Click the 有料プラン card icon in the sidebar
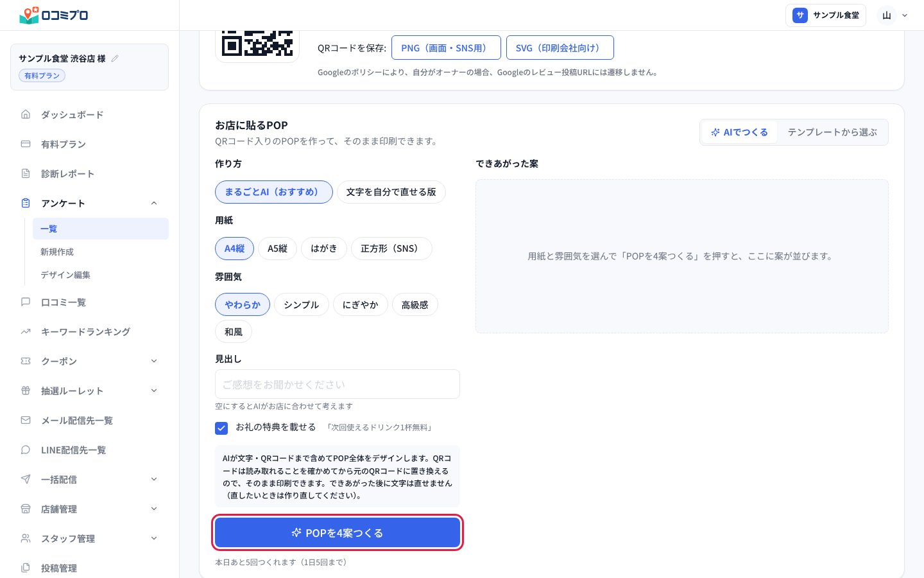The width and height of the screenshot is (924, 578). tap(26, 144)
